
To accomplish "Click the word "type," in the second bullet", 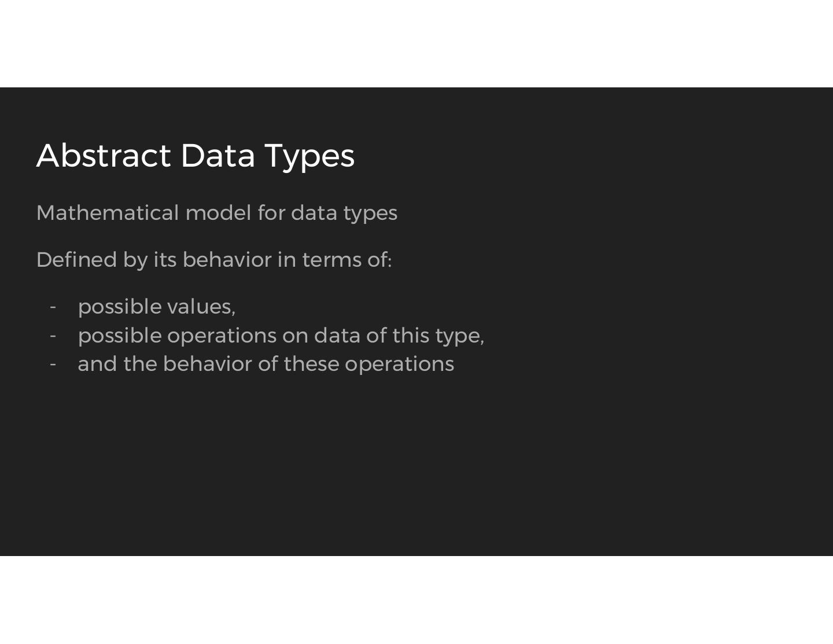I will point(459,336).
